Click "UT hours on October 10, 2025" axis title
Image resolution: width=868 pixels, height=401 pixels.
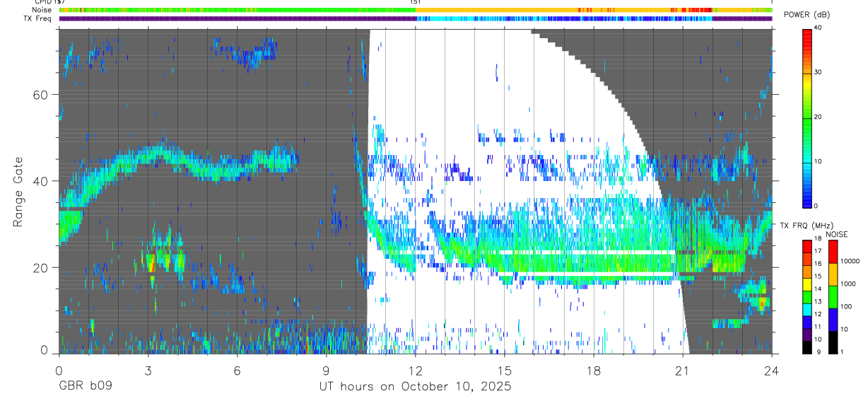click(416, 387)
